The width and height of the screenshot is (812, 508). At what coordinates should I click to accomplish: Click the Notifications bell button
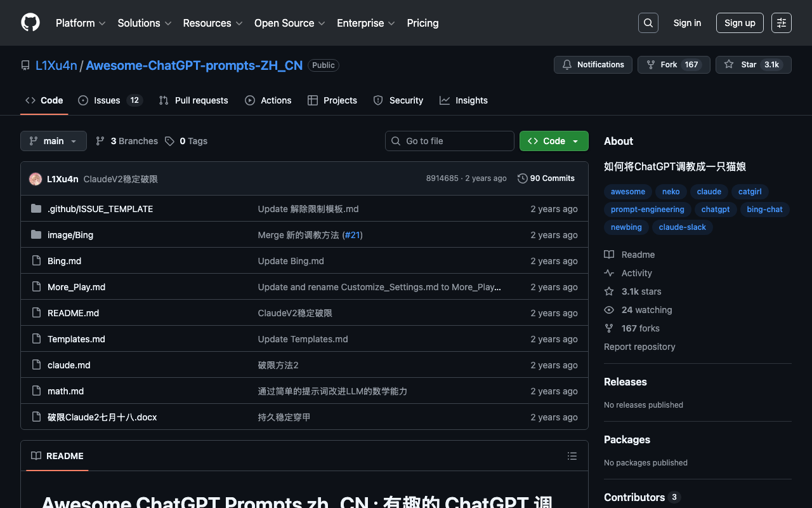pyautogui.click(x=593, y=65)
